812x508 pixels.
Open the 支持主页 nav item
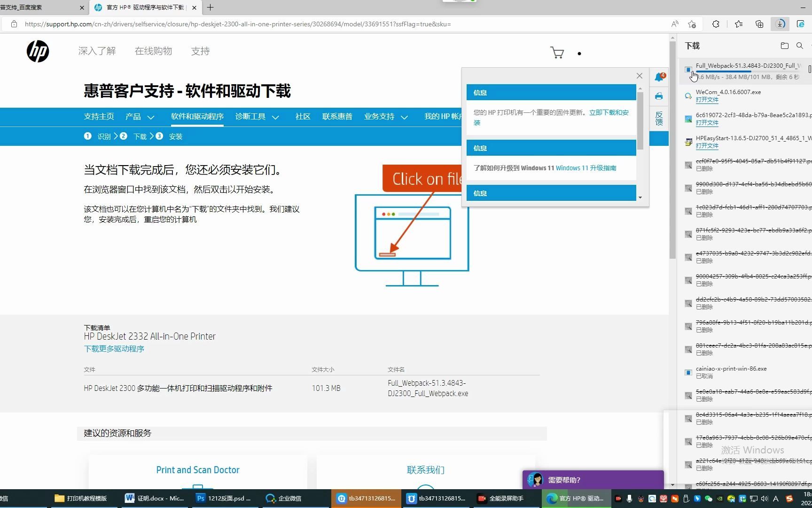pyautogui.click(x=99, y=117)
